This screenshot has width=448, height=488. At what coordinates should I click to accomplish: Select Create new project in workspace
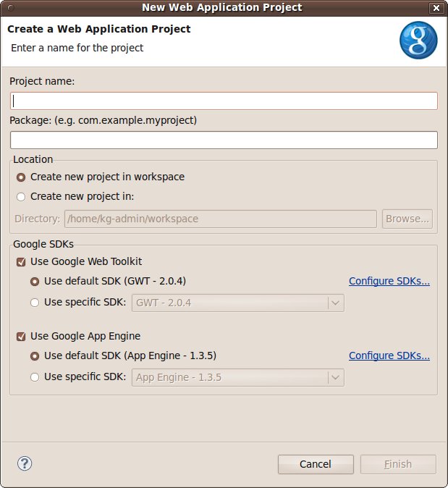(21, 177)
